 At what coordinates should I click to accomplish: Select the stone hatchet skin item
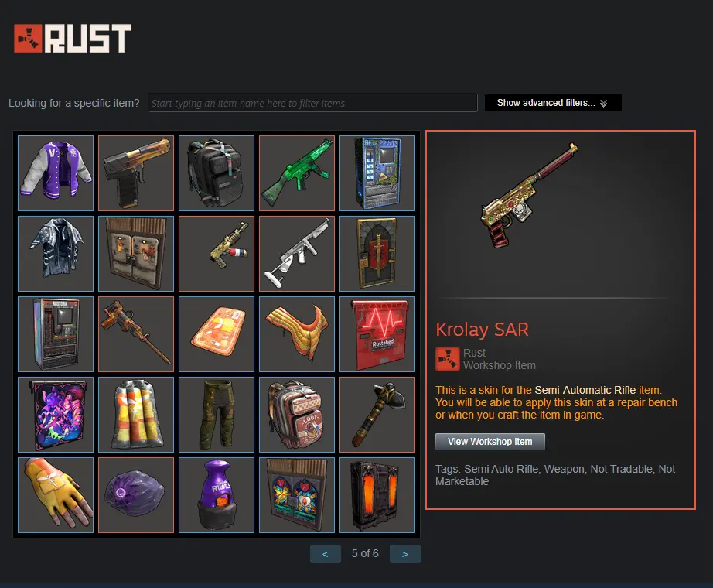click(x=377, y=415)
